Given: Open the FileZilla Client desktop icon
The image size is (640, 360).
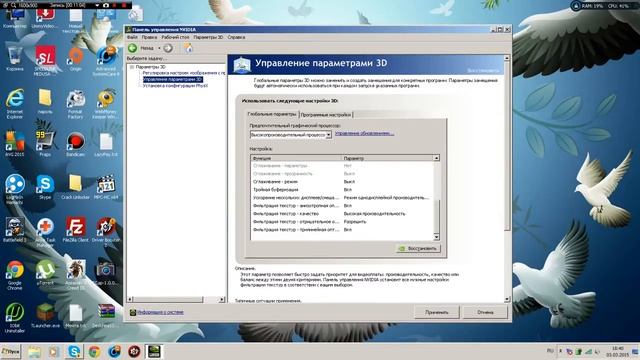Looking at the screenshot, I should [76, 230].
